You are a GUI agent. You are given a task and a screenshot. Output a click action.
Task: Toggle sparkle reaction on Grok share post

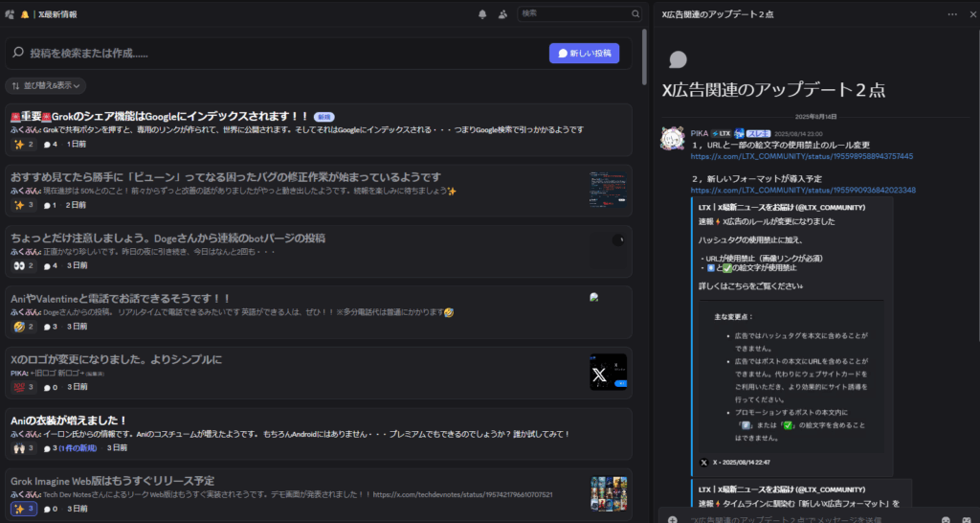pos(24,144)
